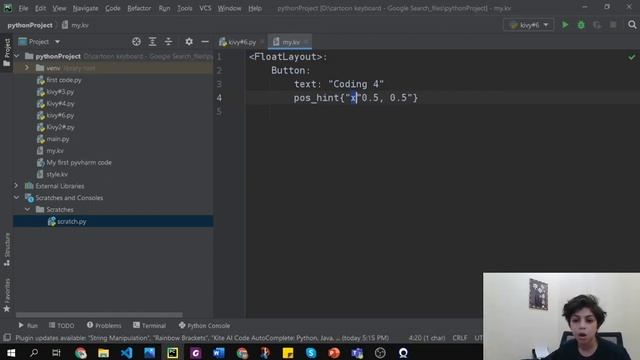
Task: Select main.py in project tree
Action: [58, 139]
